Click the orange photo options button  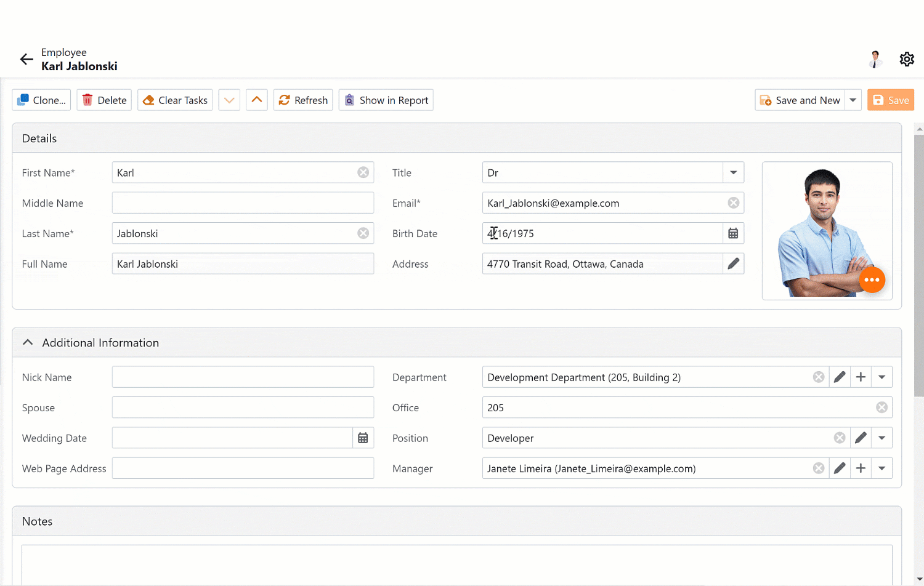click(872, 280)
